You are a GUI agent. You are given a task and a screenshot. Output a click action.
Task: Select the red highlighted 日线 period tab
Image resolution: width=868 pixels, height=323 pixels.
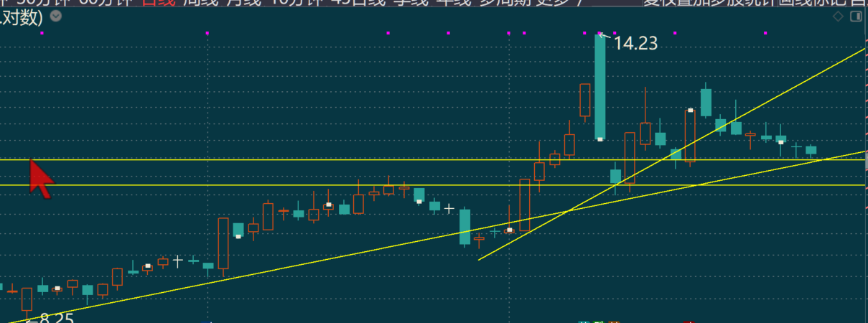[157, 3]
